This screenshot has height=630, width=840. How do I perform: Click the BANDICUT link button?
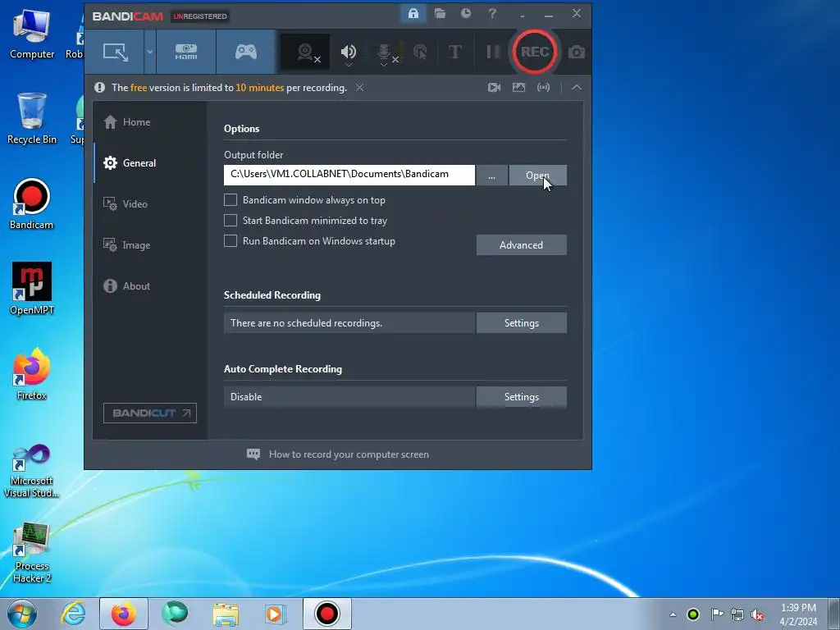point(150,413)
